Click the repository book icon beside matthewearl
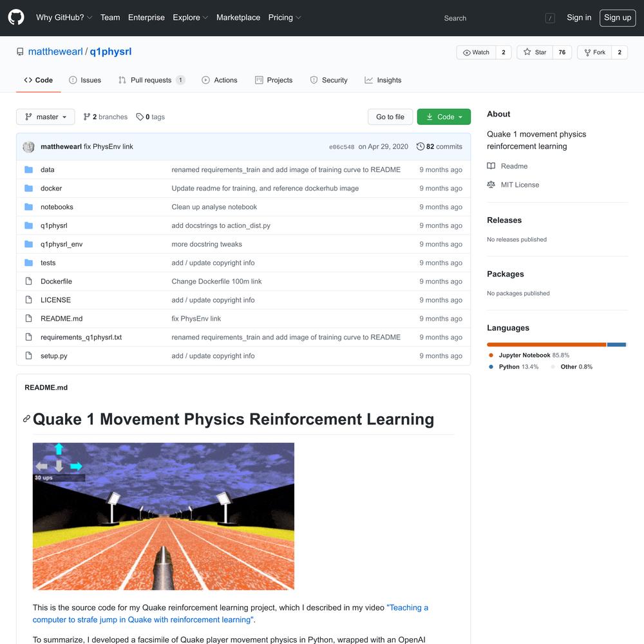The width and height of the screenshot is (644, 644). pyautogui.click(x=20, y=52)
